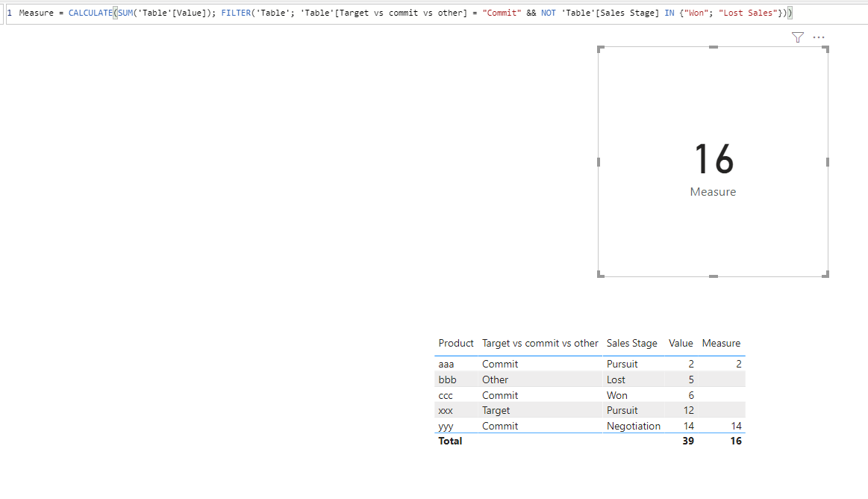
Task: Select product cell xxx
Action: (445, 410)
